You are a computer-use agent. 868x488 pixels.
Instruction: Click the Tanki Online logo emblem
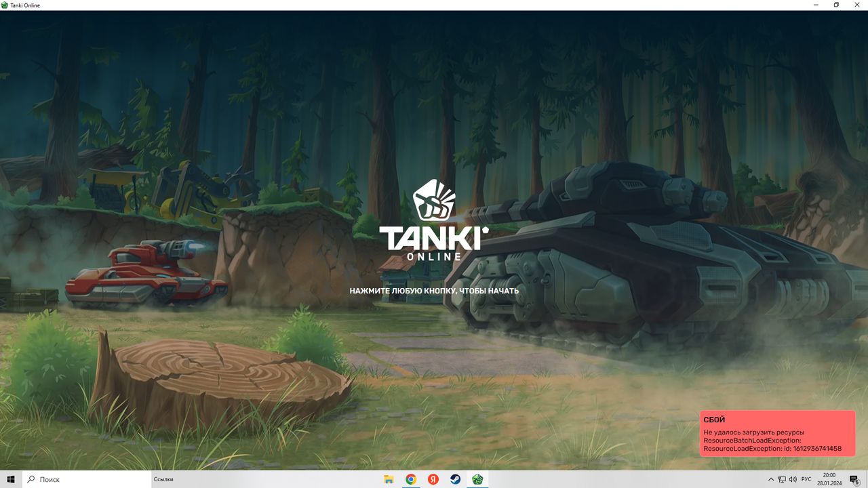pyautogui.click(x=434, y=200)
